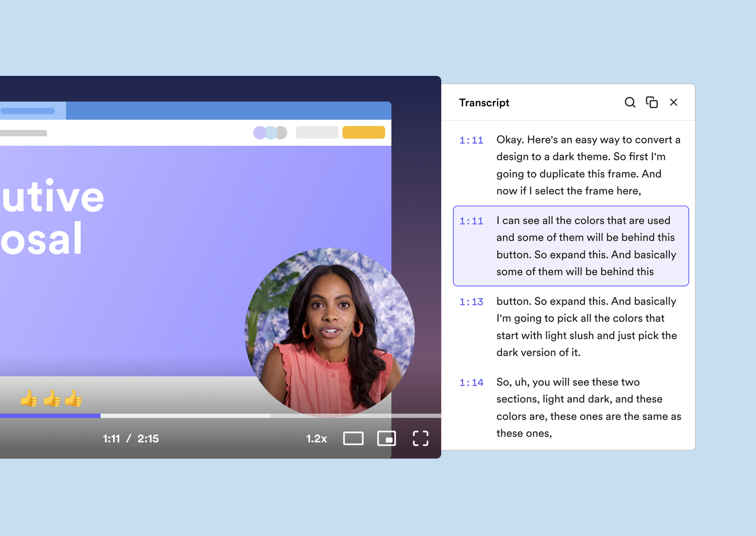Select segment 'button. So expand this'
The height and width of the screenshot is (536, 756).
[587, 327]
